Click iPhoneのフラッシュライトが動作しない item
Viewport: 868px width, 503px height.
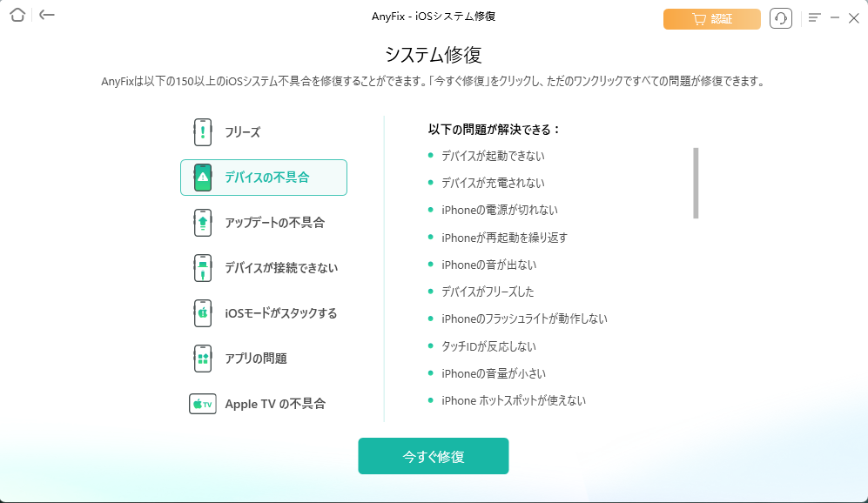[x=524, y=319]
